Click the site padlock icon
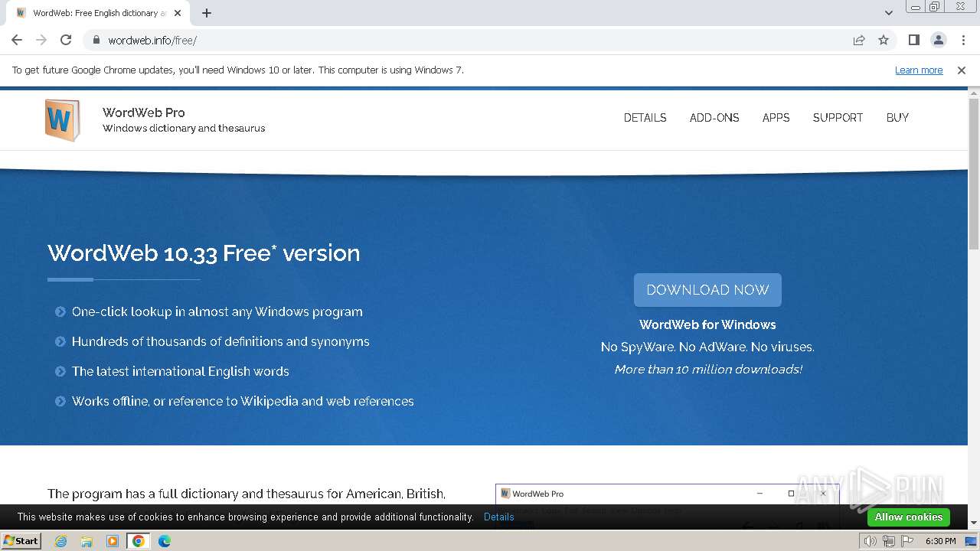The image size is (980, 551). pos(96,40)
